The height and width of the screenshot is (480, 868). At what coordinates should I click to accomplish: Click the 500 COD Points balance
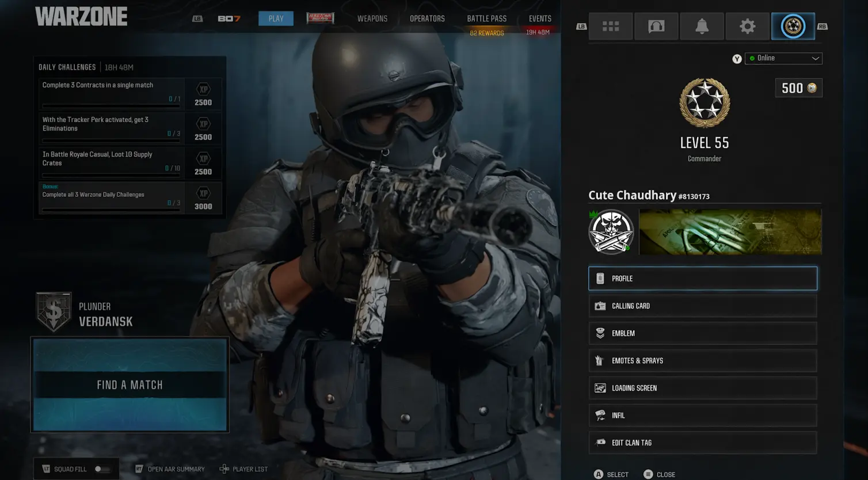click(798, 88)
